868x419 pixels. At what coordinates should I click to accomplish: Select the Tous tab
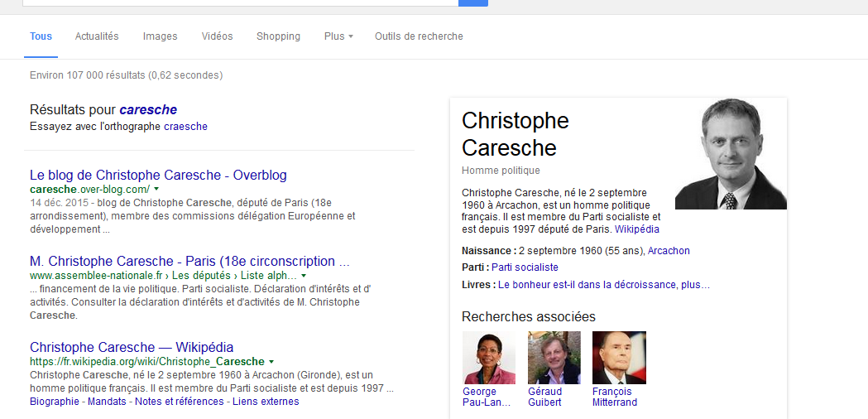[41, 36]
